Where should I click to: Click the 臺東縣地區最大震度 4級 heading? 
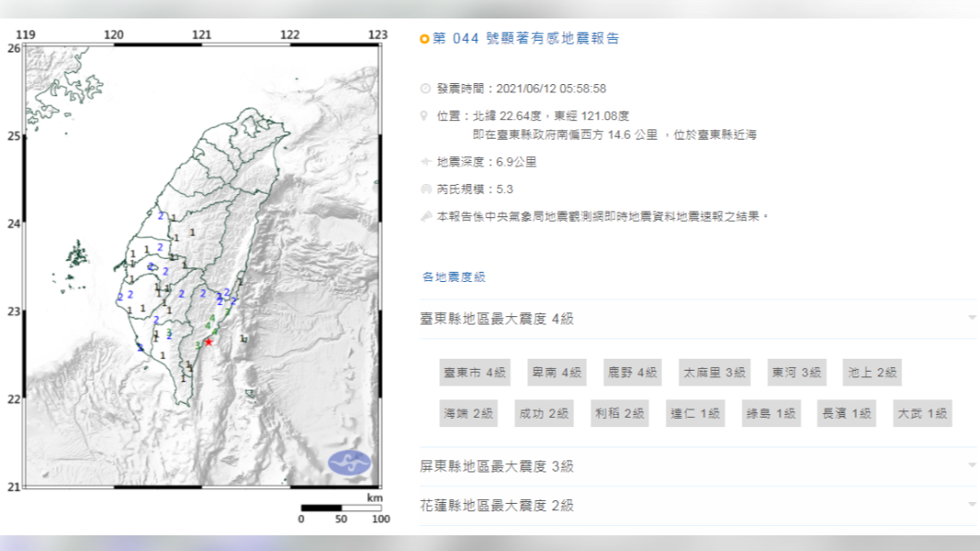pos(496,319)
